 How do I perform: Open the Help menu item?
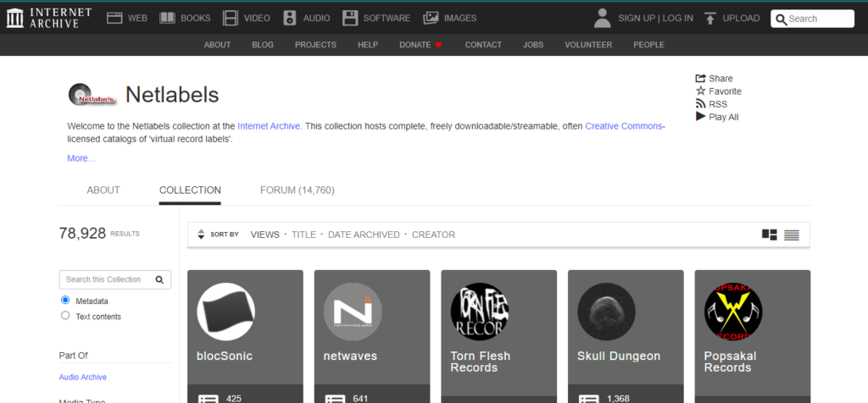tap(368, 45)
